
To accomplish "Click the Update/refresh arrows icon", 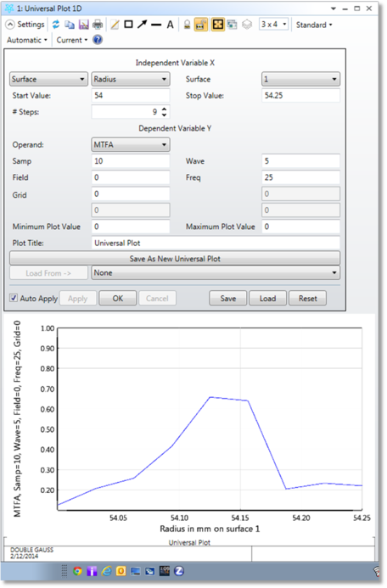I will pos(56,25).
